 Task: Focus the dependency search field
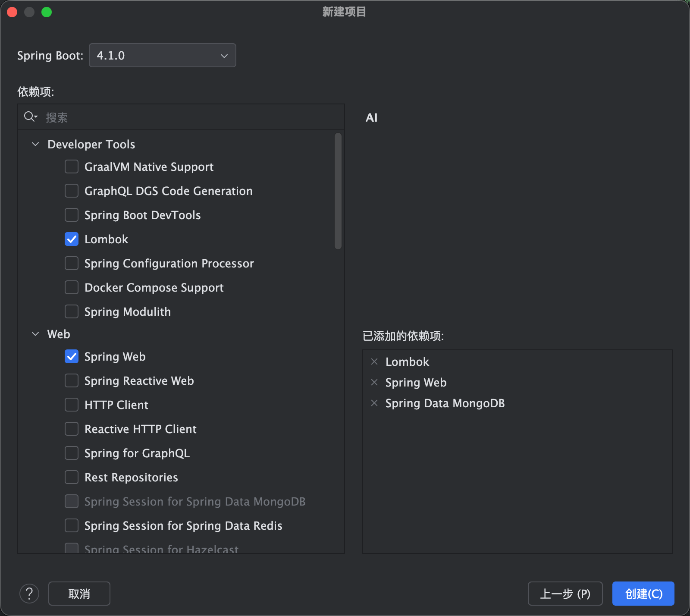(181, 117)
